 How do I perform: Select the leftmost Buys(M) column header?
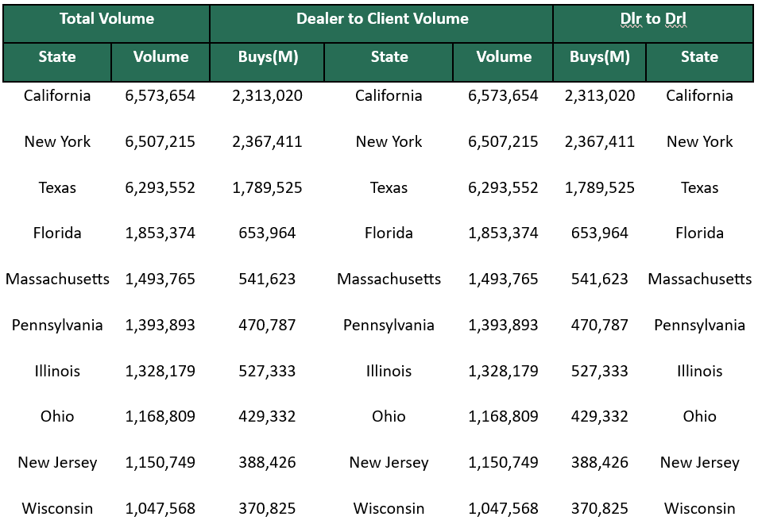tap(268, 57)
